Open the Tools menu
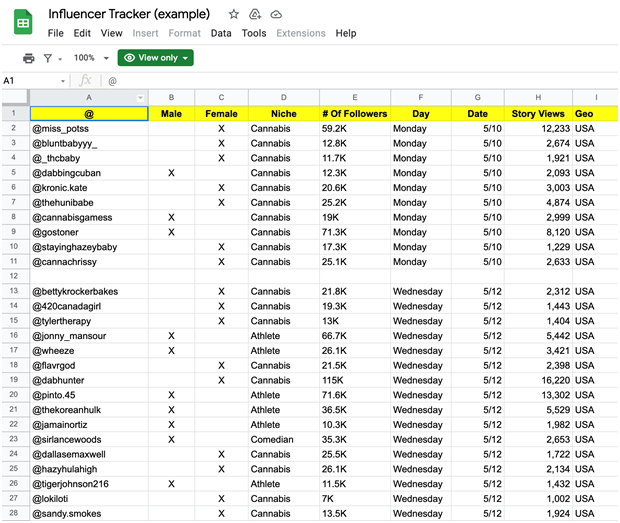The height and width of the screenshot is (523, 620). point(254,33)
